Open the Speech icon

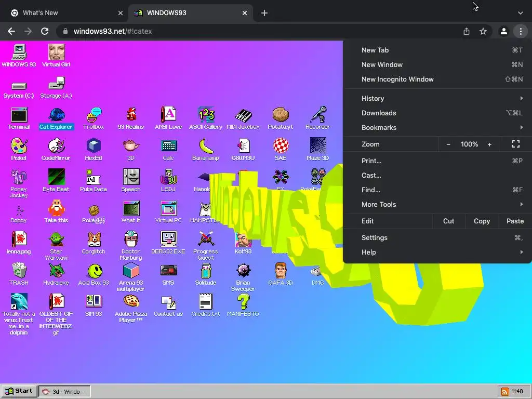tap(131, 180)
